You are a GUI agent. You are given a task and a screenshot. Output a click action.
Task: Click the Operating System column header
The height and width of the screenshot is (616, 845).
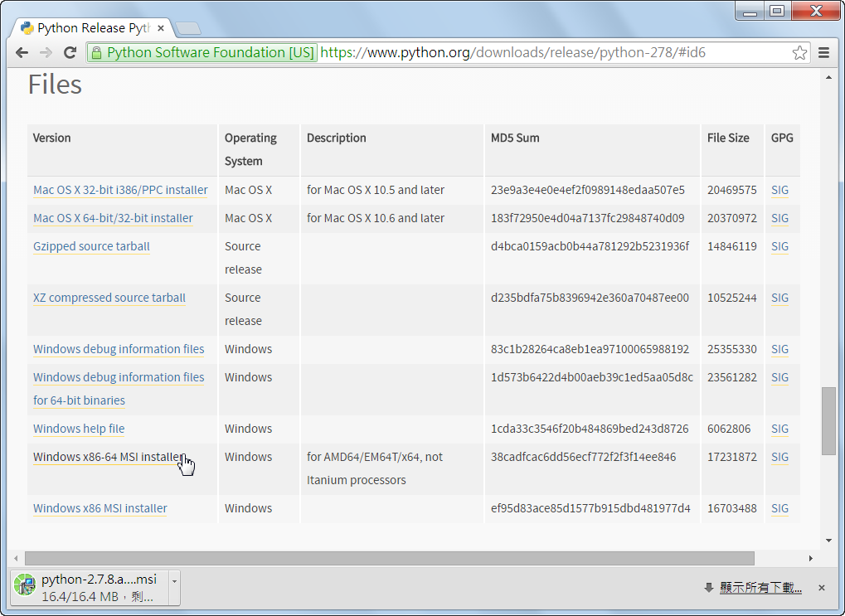[250, 149]
